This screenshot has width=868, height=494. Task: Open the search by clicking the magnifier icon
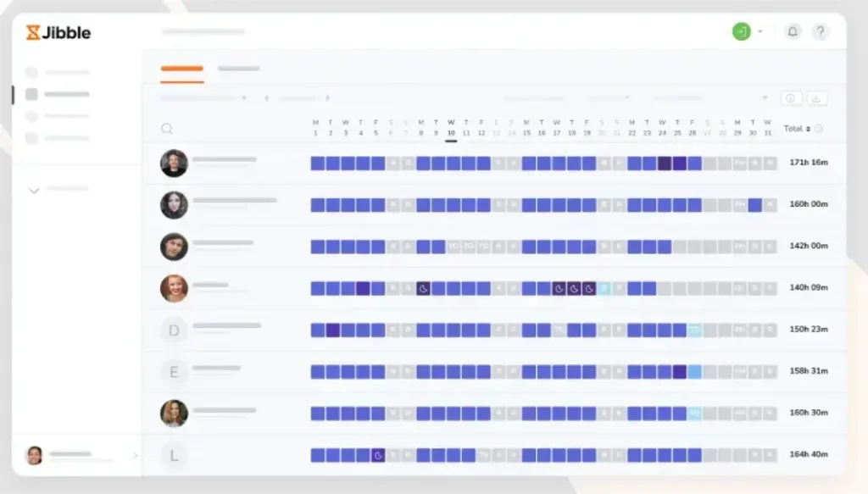tap(167, 129)
